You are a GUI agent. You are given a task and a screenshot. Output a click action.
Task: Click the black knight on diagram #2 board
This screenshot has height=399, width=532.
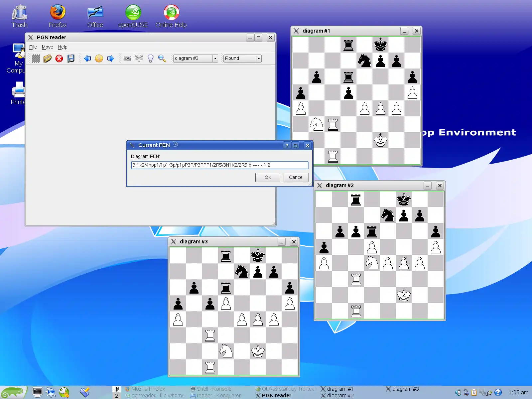pyautogui.click(x=388, y=215)
